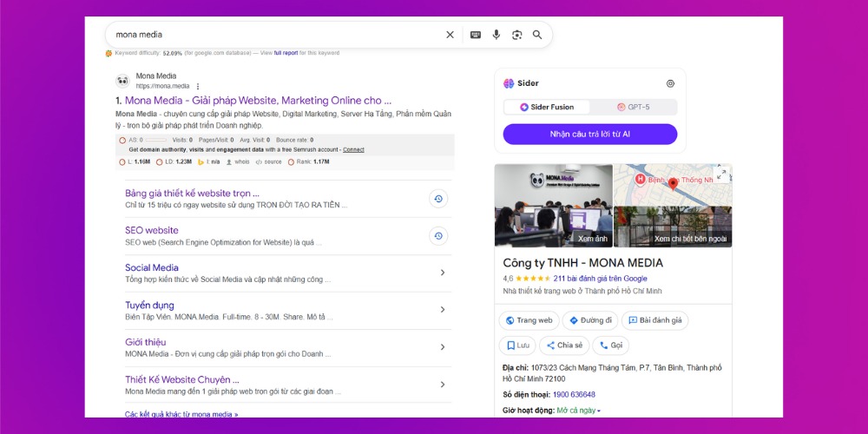Open the Social Media sitelink
This screenshot has width=868, height=434.
tap(152, 267)
